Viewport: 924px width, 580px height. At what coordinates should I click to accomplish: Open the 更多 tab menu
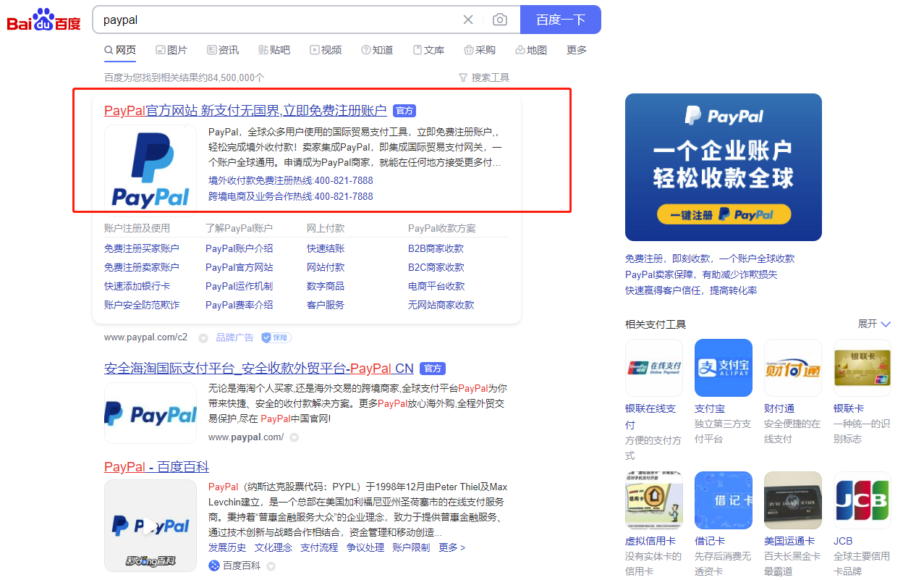coord(577,50)
